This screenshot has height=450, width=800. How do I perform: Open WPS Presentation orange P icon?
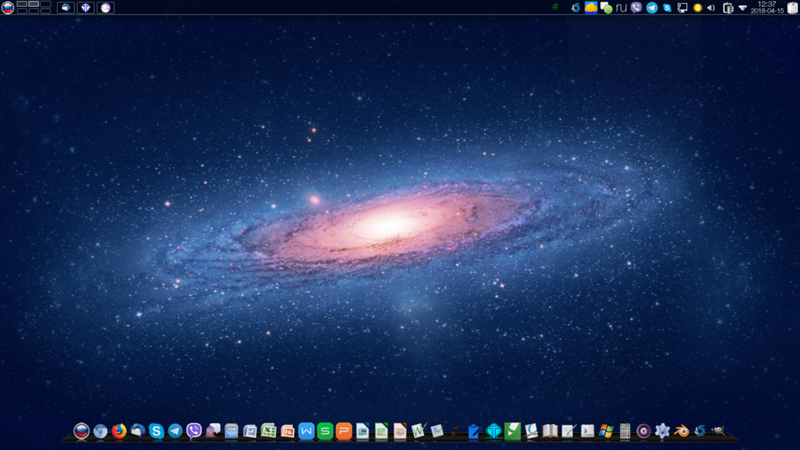(344, 431)
